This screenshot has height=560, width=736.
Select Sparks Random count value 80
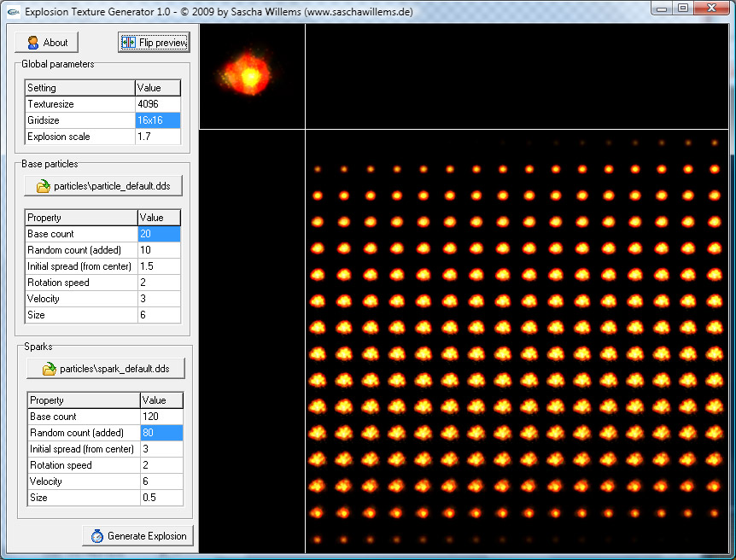(x=161, y=433)
